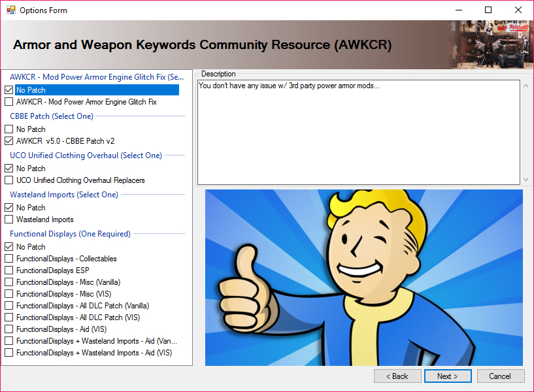
Task: Close the Options Form window
Action: tap(518, 10)
